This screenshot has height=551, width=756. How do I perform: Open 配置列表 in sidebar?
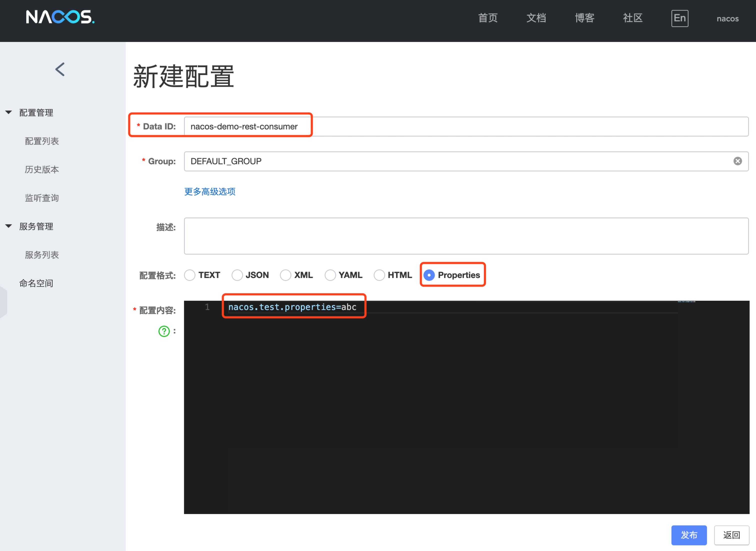42,141
